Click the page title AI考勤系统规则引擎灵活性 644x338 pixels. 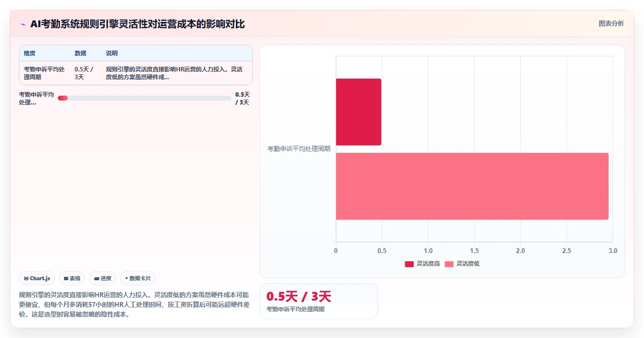coord(137,24)
